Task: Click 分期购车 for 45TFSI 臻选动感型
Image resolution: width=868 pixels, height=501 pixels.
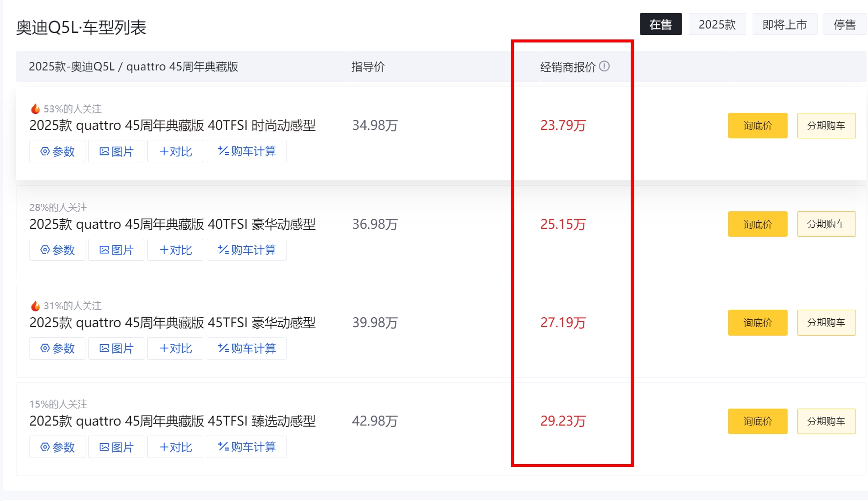Action: 826,421
